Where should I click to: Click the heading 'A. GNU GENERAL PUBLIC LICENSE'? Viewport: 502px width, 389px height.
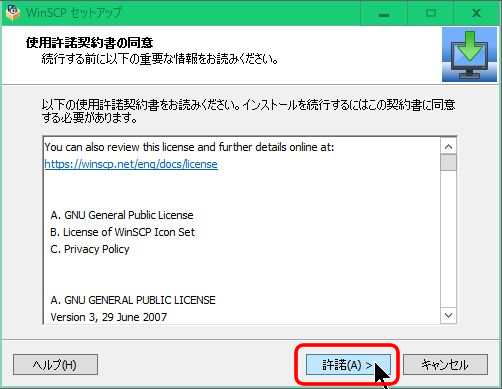pyautogui.click(x=133, y=300)
